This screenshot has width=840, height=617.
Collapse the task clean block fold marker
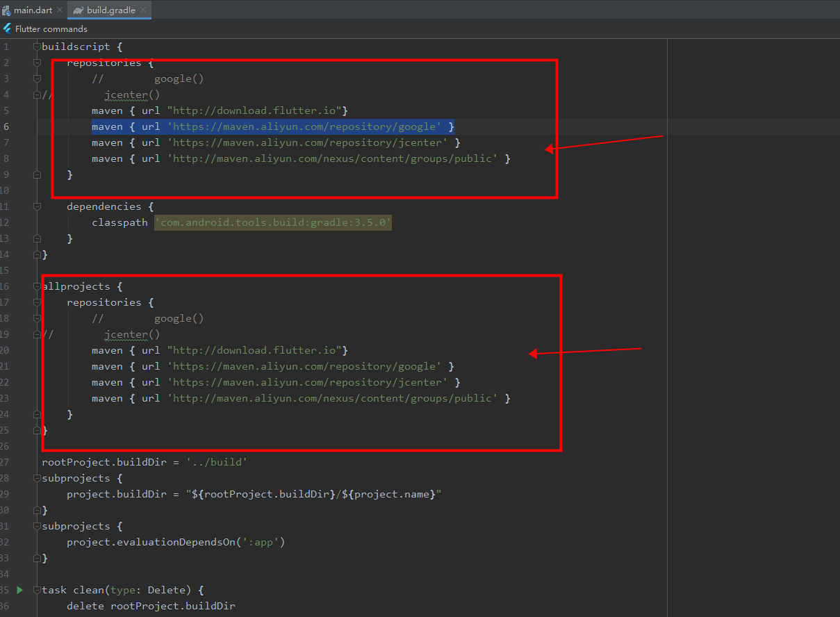pos(37,590)
